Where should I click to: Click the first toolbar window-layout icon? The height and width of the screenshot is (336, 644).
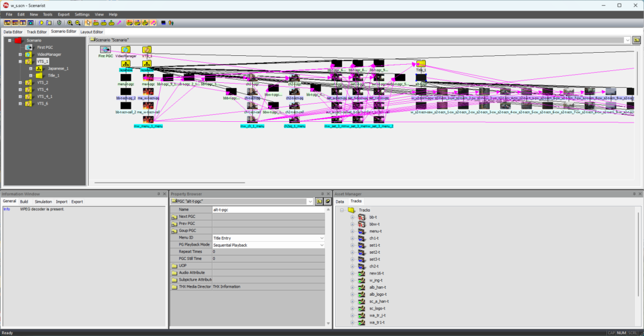point(8,23)
